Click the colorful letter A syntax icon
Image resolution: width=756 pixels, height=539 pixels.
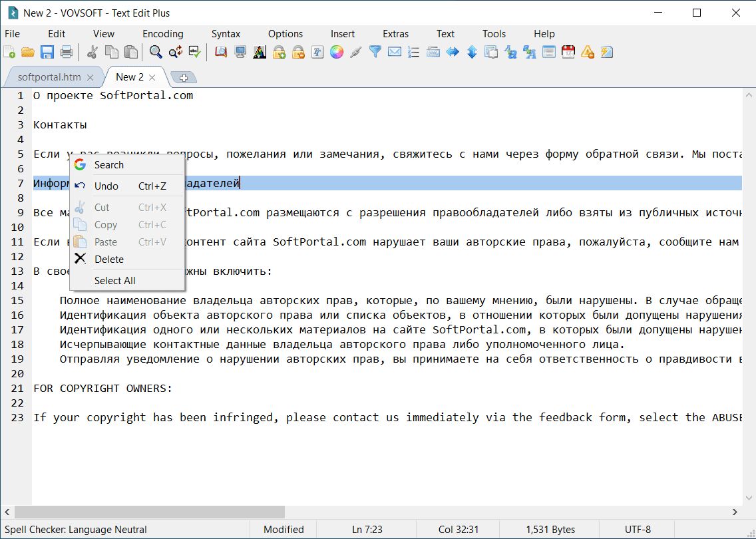tap(260, 52)
